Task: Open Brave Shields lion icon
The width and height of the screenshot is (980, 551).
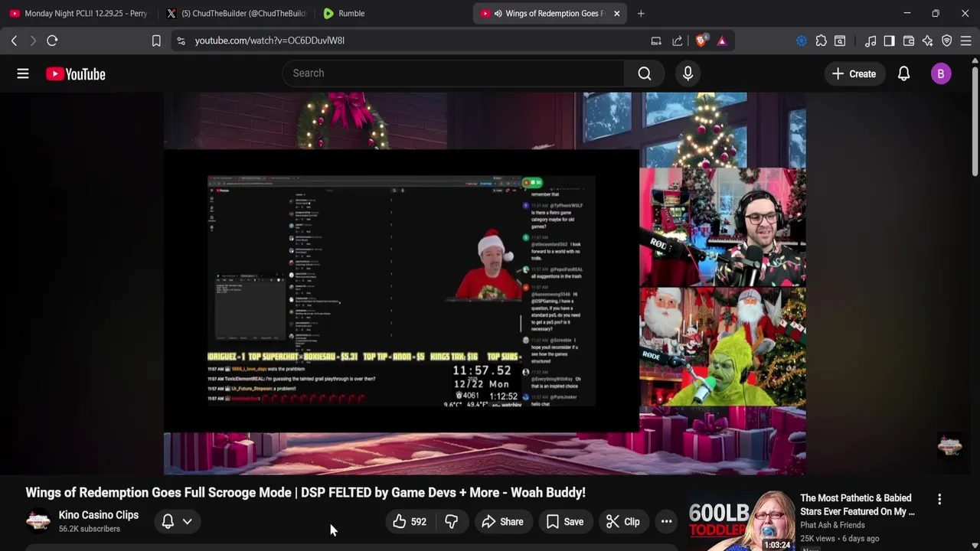Action: [701, 41]
